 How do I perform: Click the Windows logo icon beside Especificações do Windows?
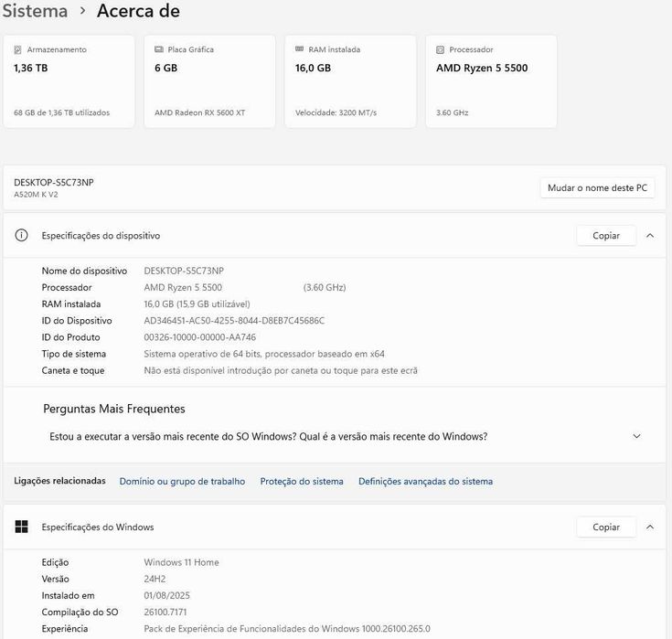pos(22,527)
